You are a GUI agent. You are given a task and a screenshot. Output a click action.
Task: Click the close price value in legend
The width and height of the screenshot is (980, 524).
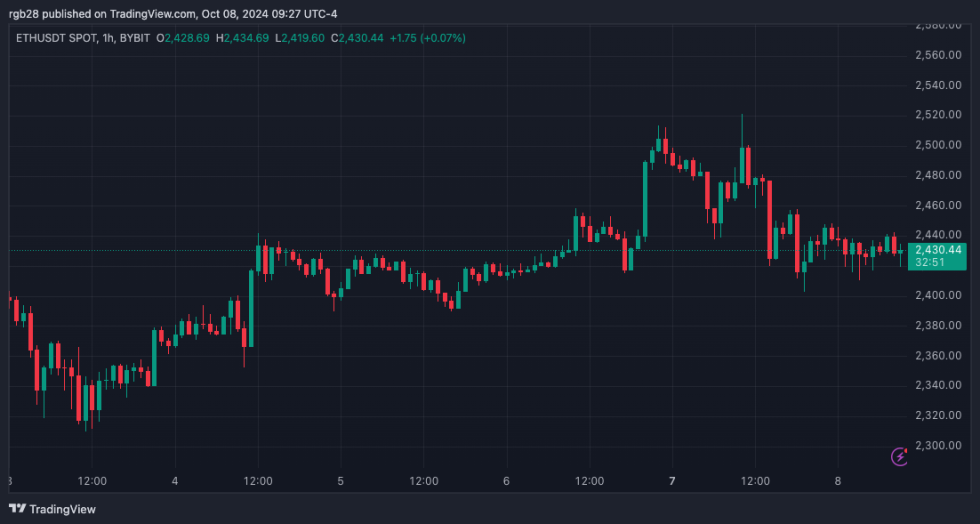point(363,38)
